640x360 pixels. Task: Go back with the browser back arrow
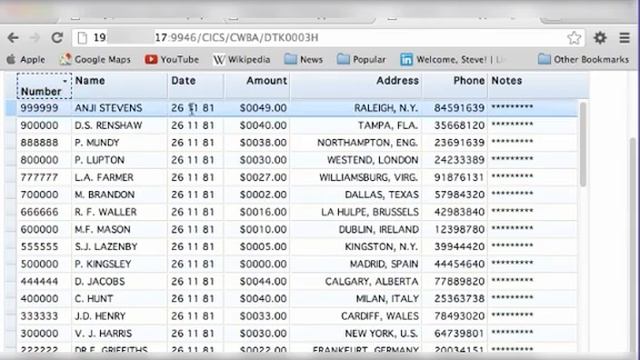tap(13, 38)
